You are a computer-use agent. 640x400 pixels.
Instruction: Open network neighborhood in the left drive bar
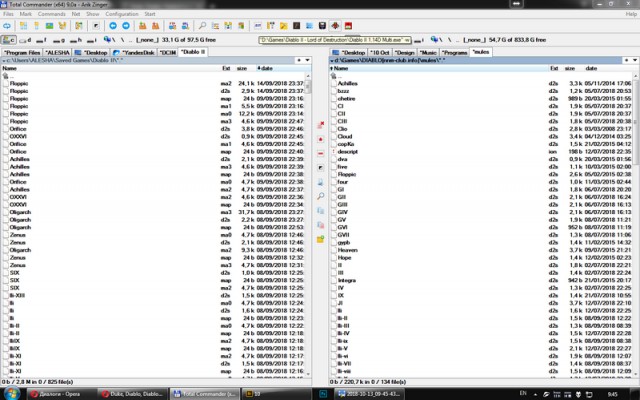coord(107,40)
